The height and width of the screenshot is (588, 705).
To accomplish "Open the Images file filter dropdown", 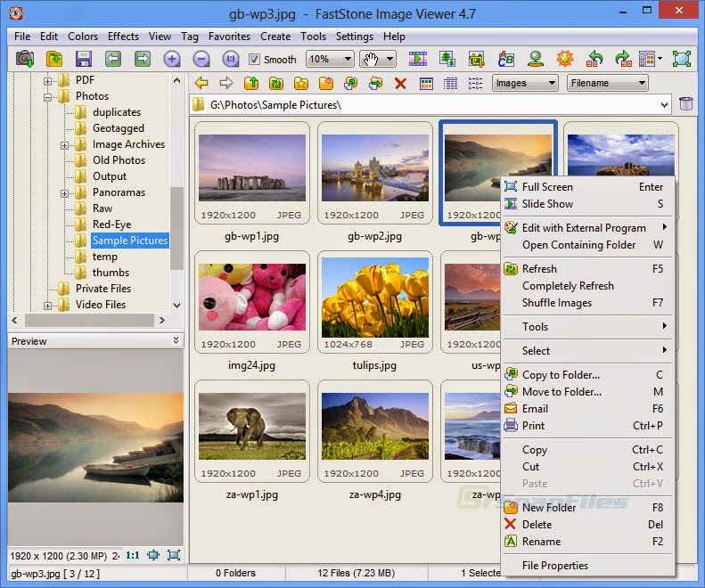I will [x=525, y=84].
